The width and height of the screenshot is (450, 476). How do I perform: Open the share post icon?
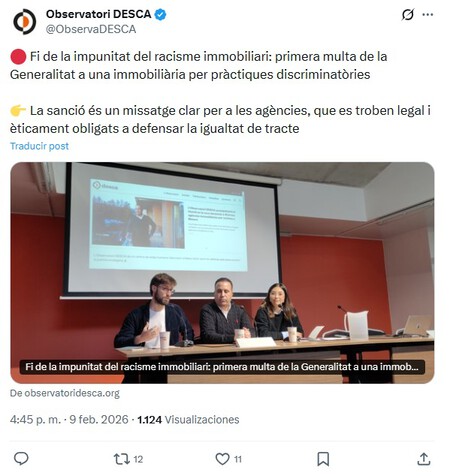[424, 459]
